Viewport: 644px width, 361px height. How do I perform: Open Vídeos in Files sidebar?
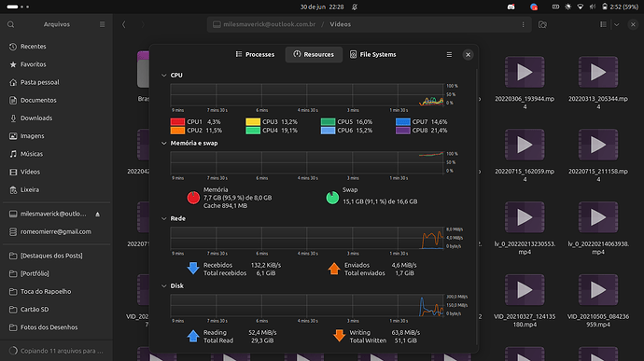click(56, 172)
